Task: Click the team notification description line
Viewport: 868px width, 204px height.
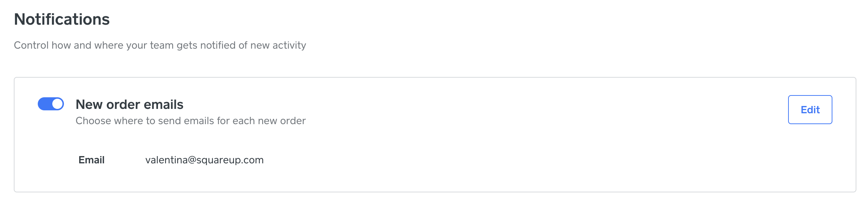Action: click(x=160, y=45)
